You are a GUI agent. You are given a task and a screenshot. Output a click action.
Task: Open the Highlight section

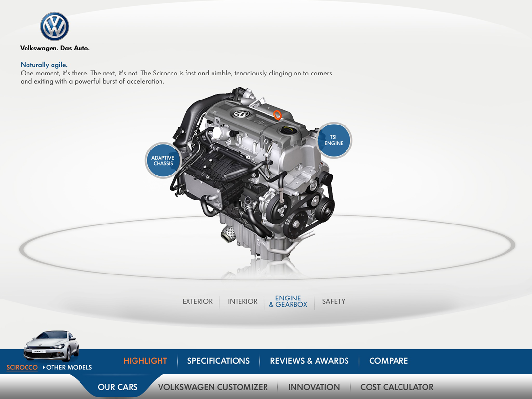145,361
